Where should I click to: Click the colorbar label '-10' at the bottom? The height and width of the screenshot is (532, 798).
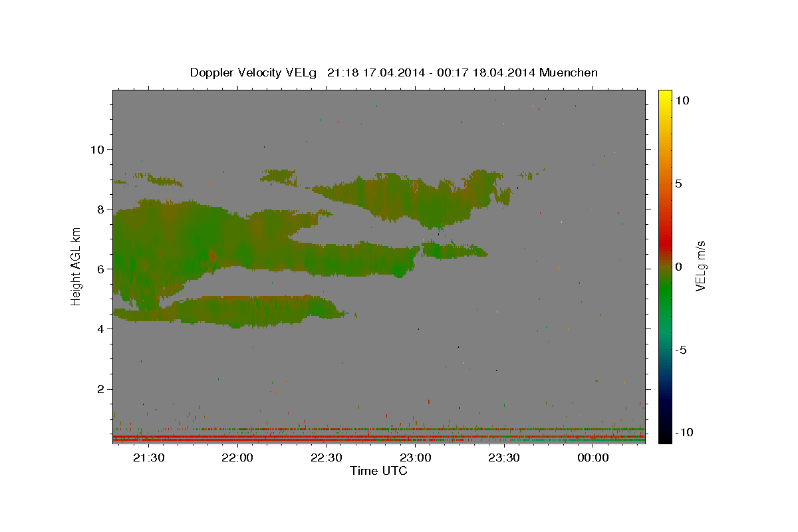click(684, 432)
